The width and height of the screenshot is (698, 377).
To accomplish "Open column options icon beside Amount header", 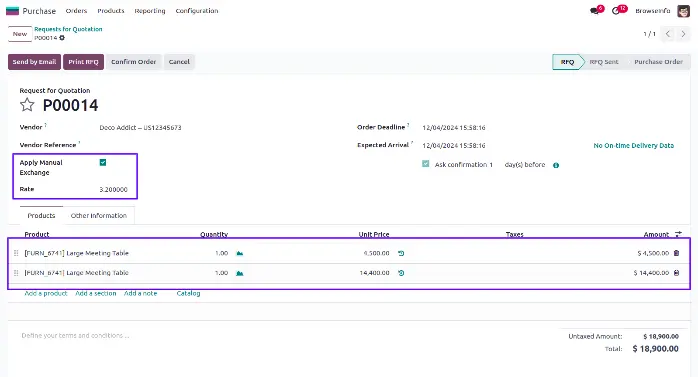I will (678, 234).
